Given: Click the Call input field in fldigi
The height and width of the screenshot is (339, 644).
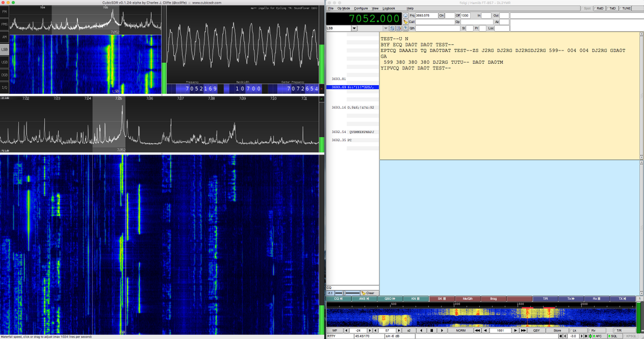Looking at the screenshot, I should point(435,21).
